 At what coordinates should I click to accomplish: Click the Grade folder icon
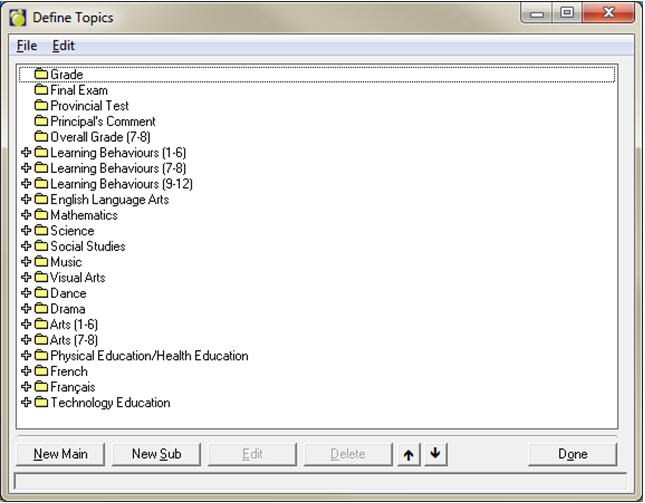tap(41, 74)
